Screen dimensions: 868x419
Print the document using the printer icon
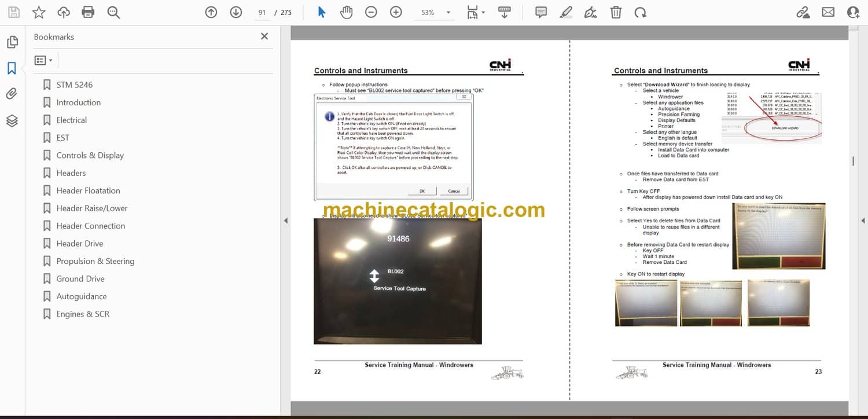point(88,12)
